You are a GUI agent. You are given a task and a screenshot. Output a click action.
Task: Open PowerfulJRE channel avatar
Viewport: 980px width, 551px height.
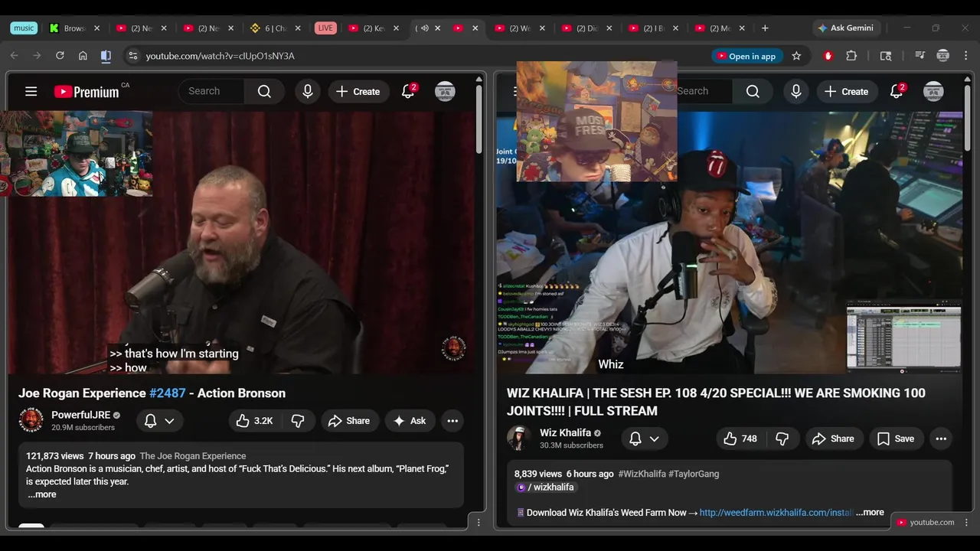pos(31,420)
